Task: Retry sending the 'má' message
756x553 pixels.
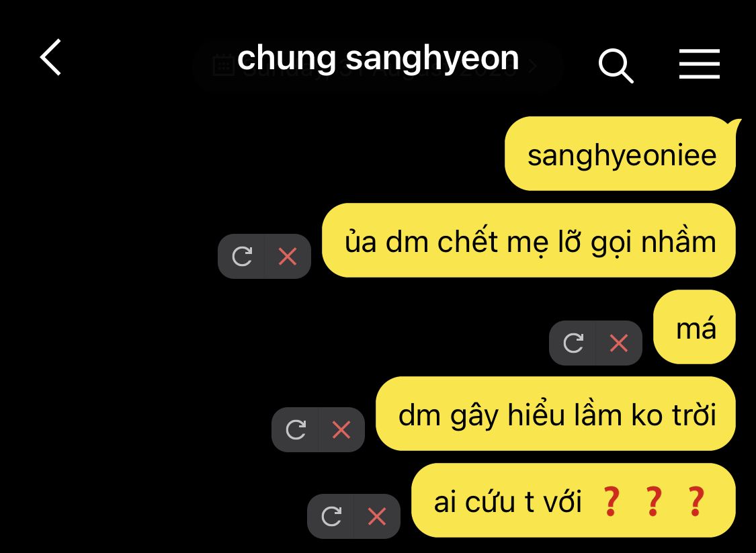Action: click(573, 343)
